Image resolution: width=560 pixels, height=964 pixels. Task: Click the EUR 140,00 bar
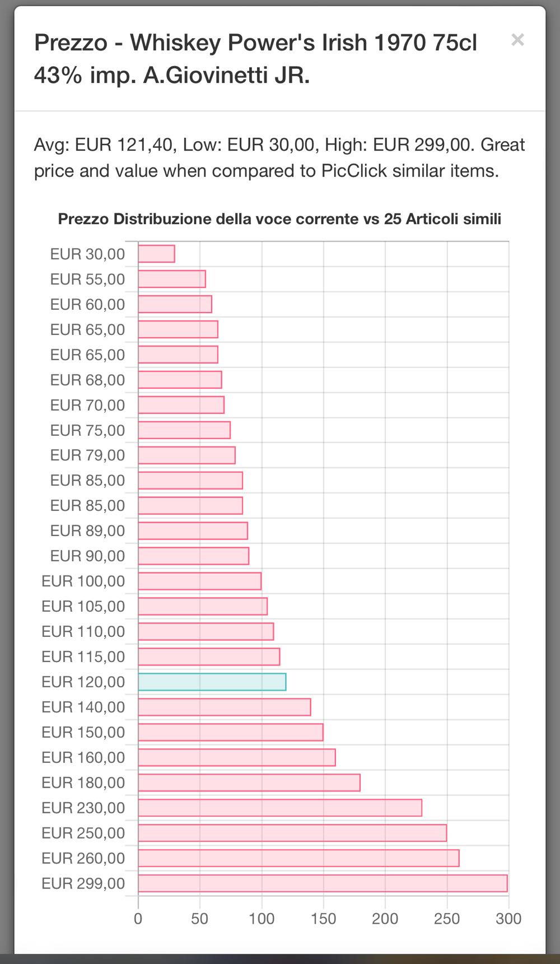[225, 707]
